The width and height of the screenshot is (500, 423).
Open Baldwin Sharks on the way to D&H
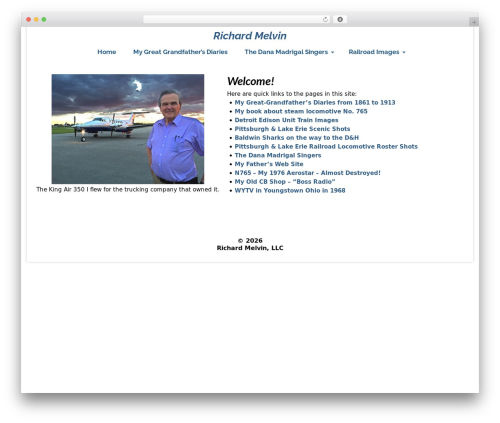point(297,138)
